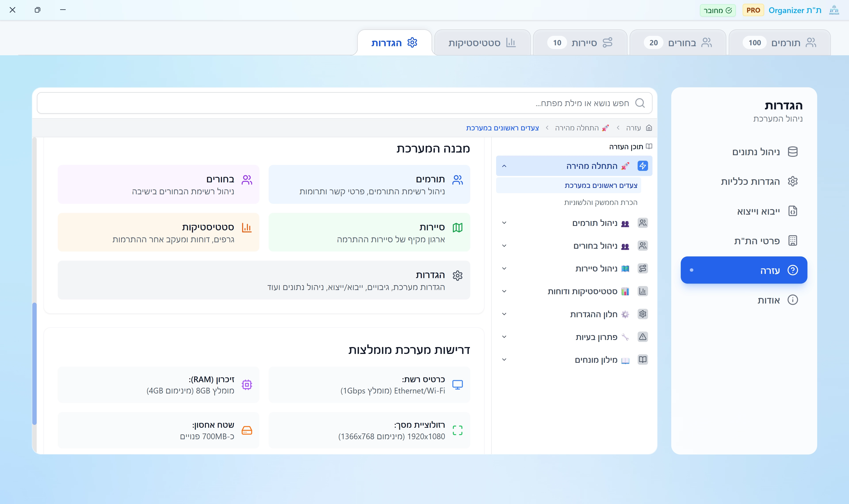Focus the help topic search field
This screenshot has width=849, height=504.
pyautogui.click(x=340, y=103)
